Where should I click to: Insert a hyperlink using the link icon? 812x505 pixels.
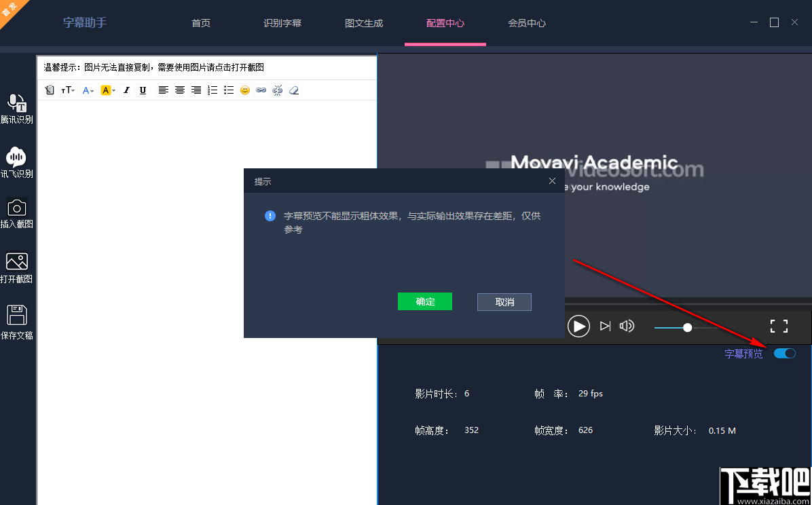pos(261,90)
